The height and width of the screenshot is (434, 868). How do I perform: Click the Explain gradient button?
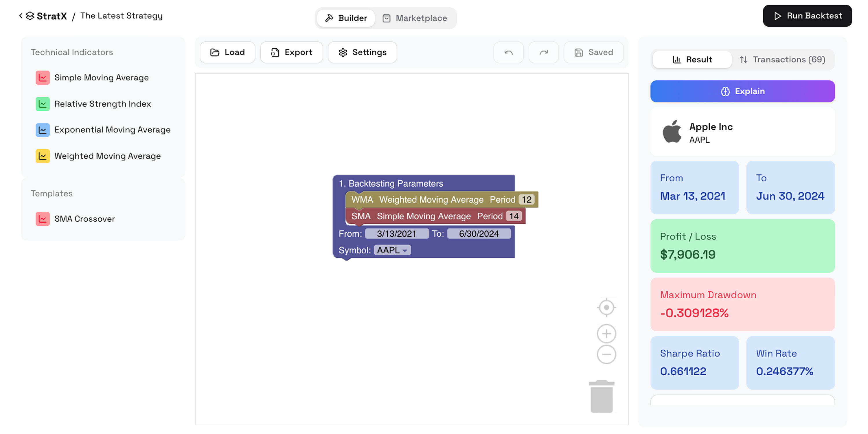coord(742,91)
